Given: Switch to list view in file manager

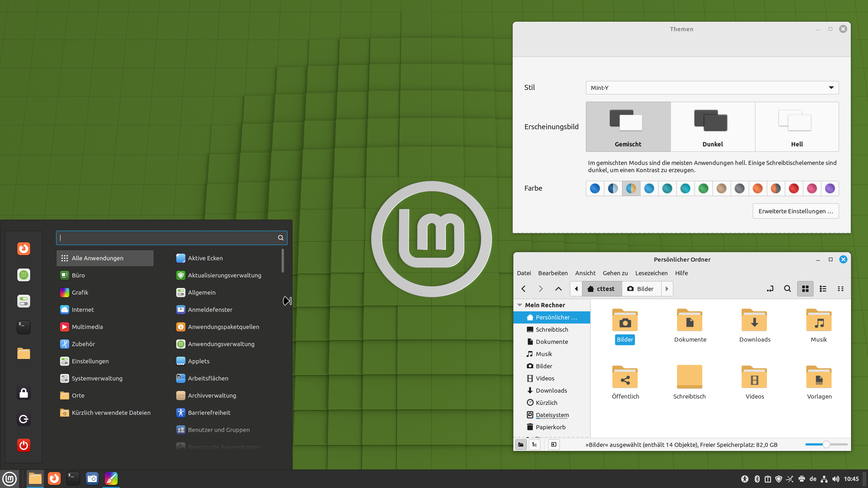Looking at the screenshot, I should click(x=823, y=289).
